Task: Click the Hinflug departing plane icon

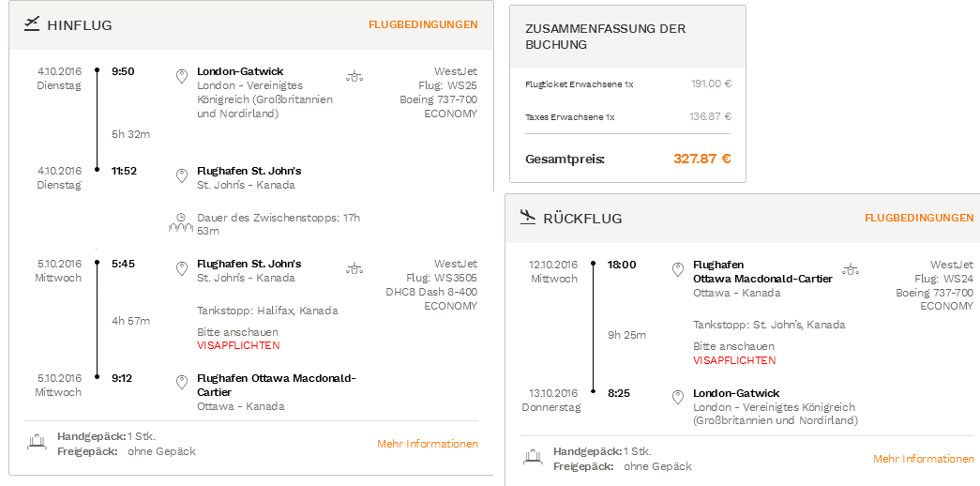Action: (31, 24)
